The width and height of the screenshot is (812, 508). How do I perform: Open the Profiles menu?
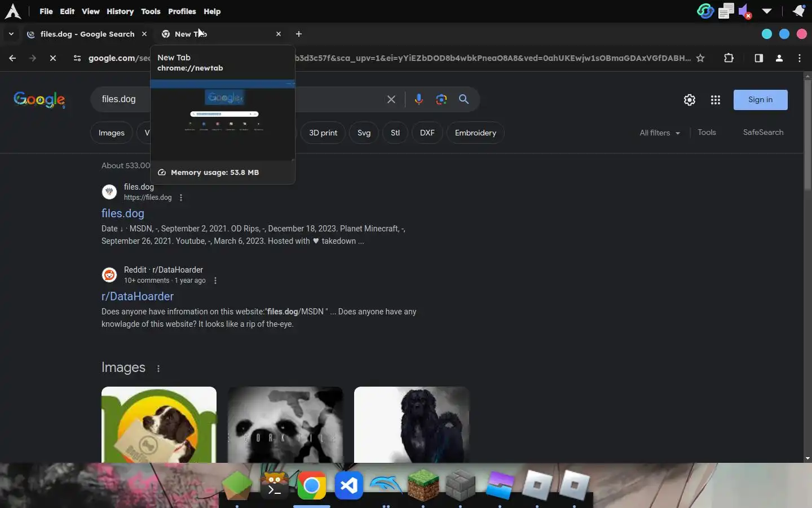coord(182,11)
